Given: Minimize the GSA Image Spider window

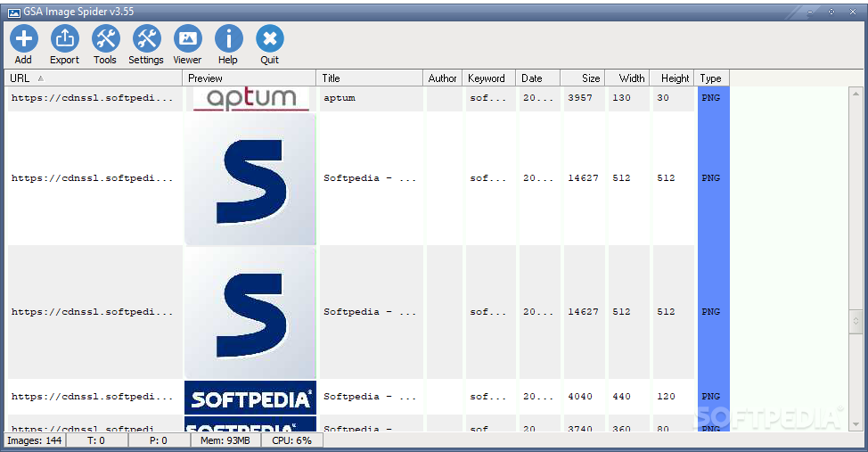Looking at the screenshot, I should (x=810, y=12).
